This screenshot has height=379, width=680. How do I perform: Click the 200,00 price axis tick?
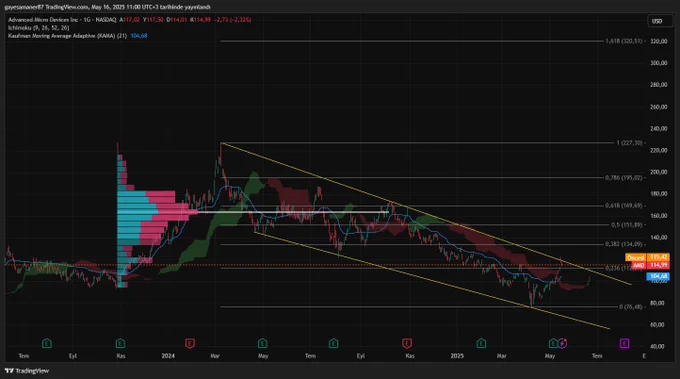pyautogui.click(x=658, y=172)
